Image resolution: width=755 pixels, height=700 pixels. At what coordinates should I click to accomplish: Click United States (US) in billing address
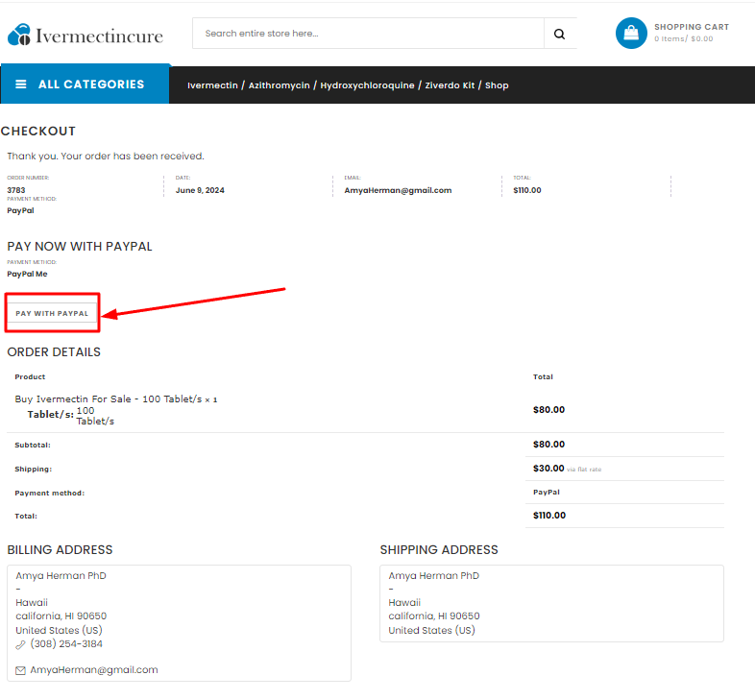point(59,631)
